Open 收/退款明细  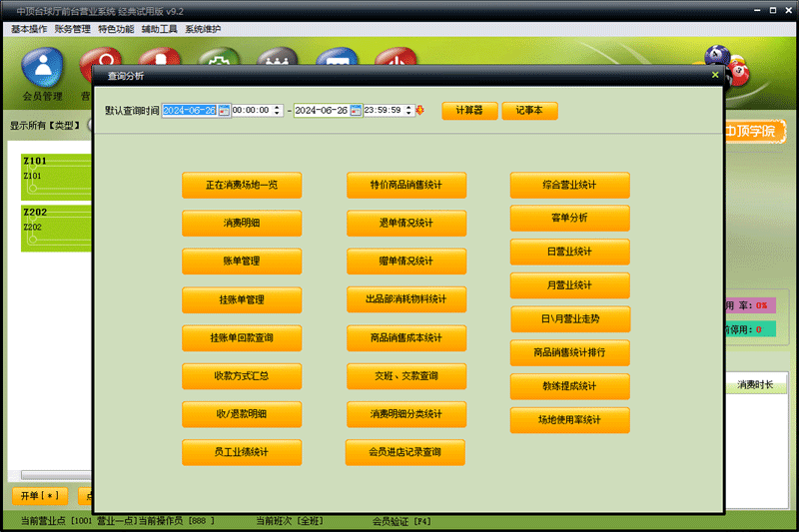pos(242,414)
